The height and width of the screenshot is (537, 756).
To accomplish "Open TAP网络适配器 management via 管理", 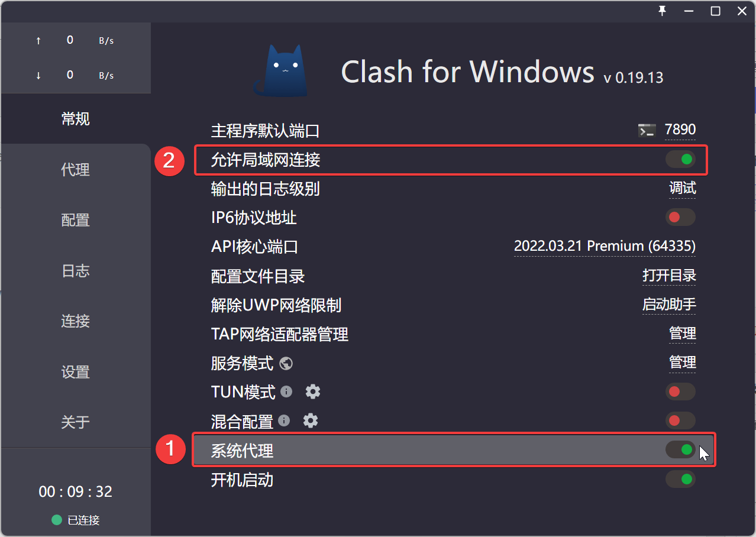I will pyautogui.click(x=682, y=334).
